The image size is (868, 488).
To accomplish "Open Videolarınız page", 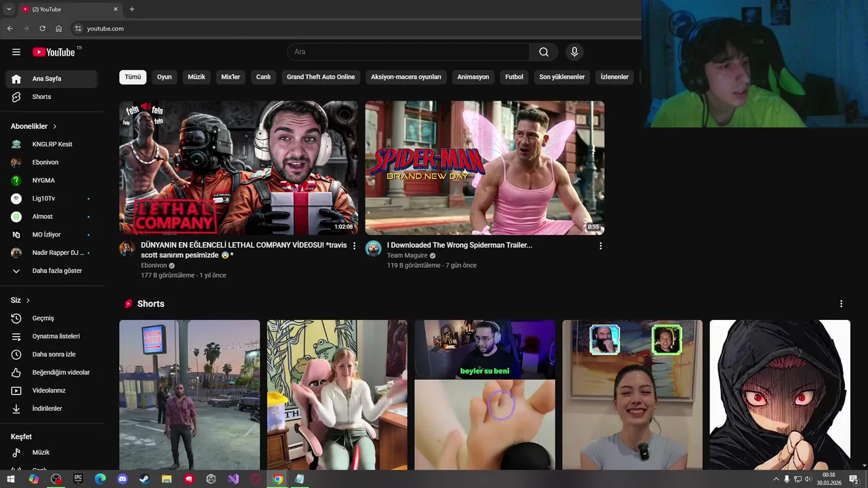I will [x=52, y=390].
